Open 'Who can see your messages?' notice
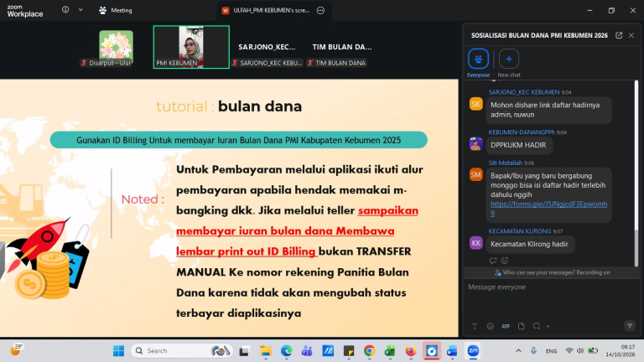This screenshot has width=644, height=362. 552,272
